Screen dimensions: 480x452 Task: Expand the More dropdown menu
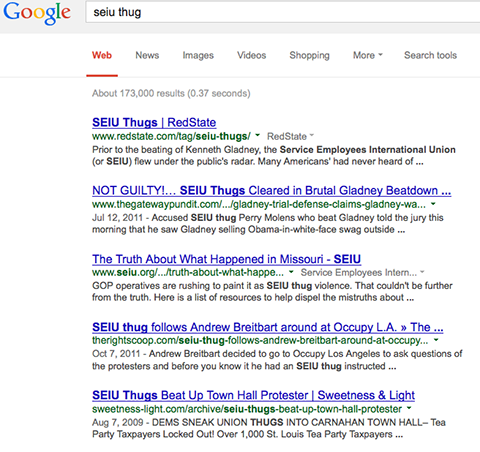pos(368,55)
